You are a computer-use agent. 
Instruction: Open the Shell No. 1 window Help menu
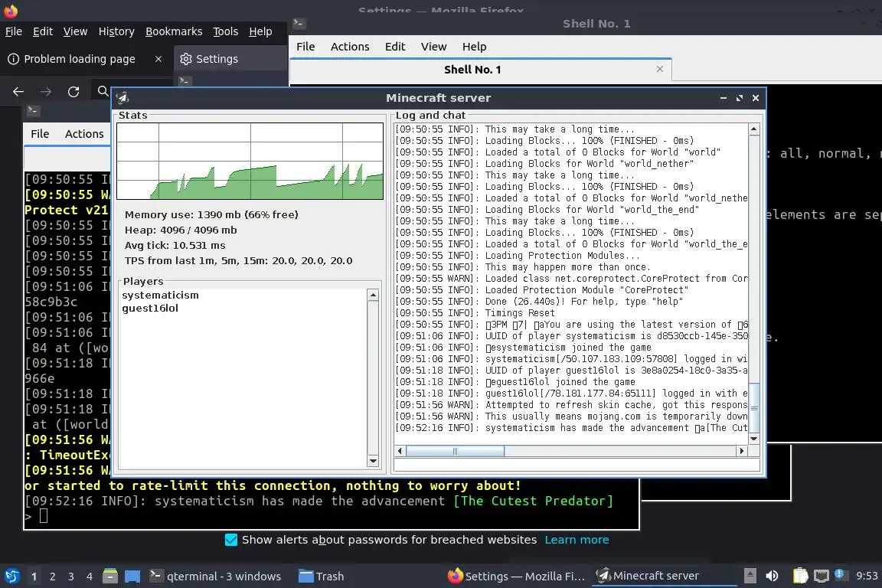pos(474,47)
